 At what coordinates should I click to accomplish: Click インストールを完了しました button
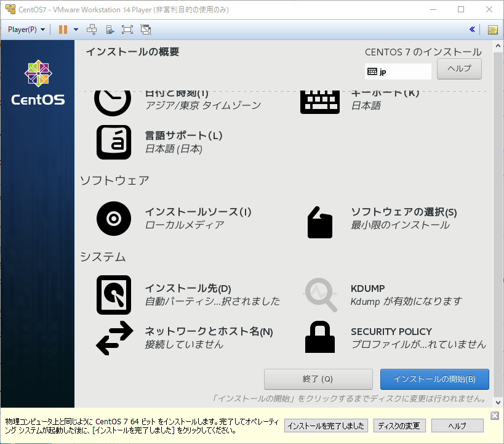coord(326,426)
